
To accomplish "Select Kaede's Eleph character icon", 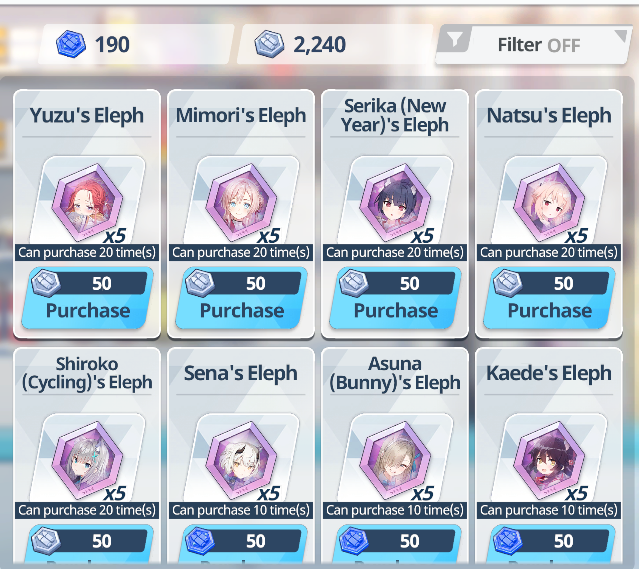I will point(549,460).
